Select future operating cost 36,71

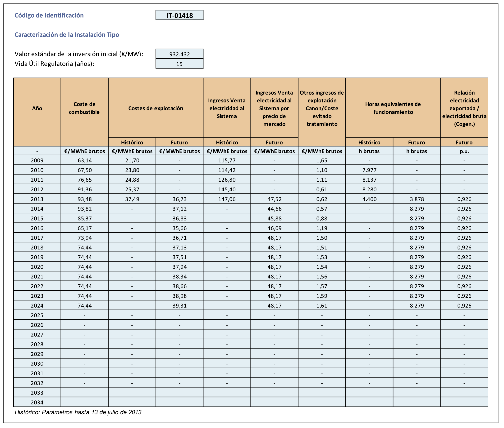pos(179,238)
